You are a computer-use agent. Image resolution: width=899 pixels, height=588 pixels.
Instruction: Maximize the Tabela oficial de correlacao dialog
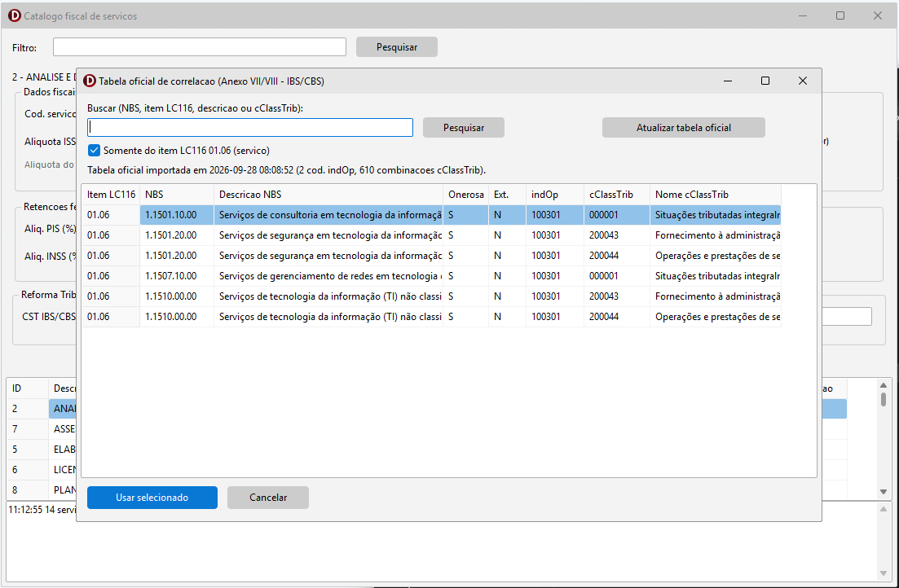[765, 81]
